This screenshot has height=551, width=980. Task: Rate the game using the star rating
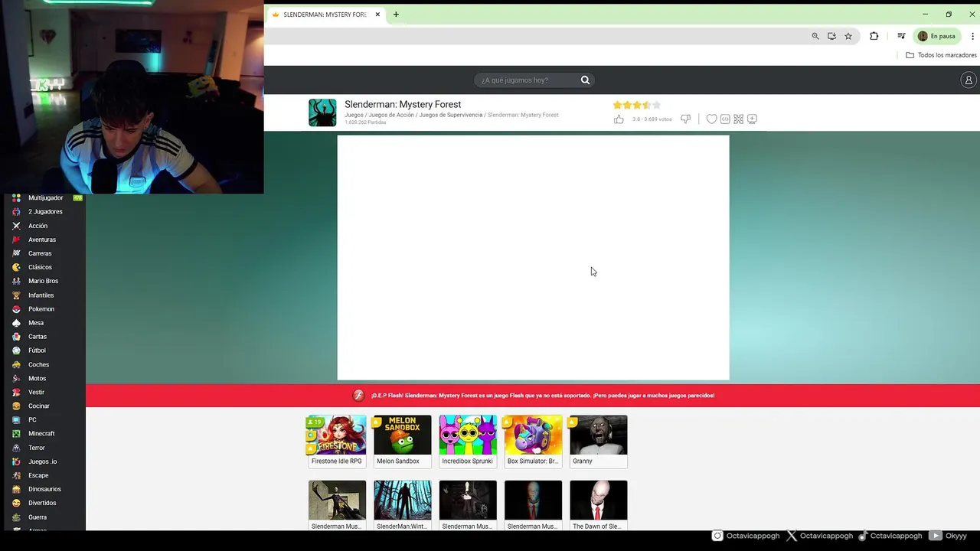(x=636, y=105)
